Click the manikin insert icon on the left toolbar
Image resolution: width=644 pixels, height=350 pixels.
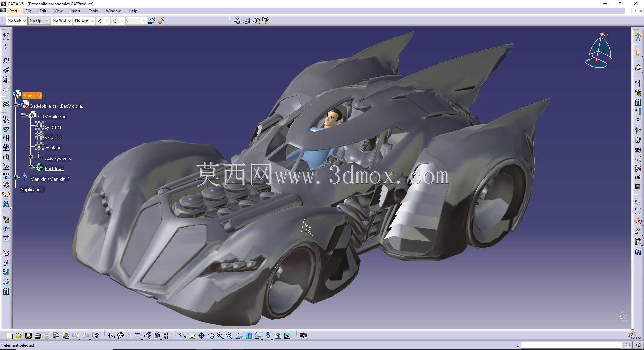(6, 36)
